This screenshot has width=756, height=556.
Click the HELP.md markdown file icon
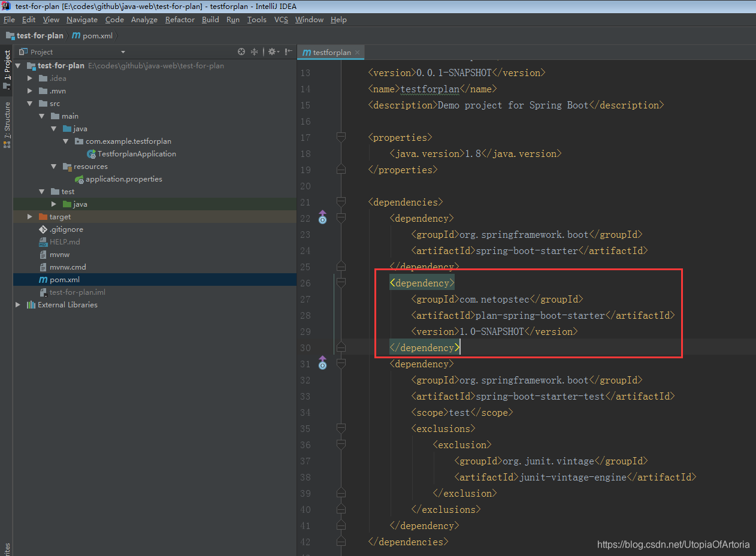(x=43, y=242)
